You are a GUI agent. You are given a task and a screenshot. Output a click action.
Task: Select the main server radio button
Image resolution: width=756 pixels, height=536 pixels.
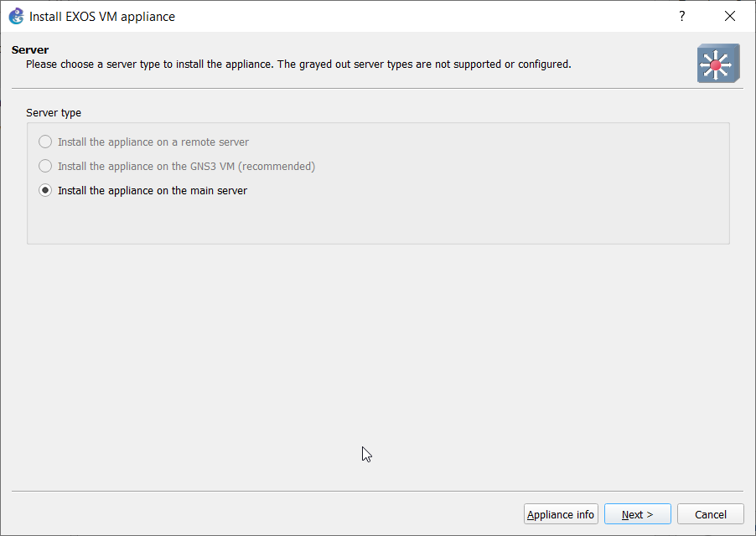click(45, 191)
